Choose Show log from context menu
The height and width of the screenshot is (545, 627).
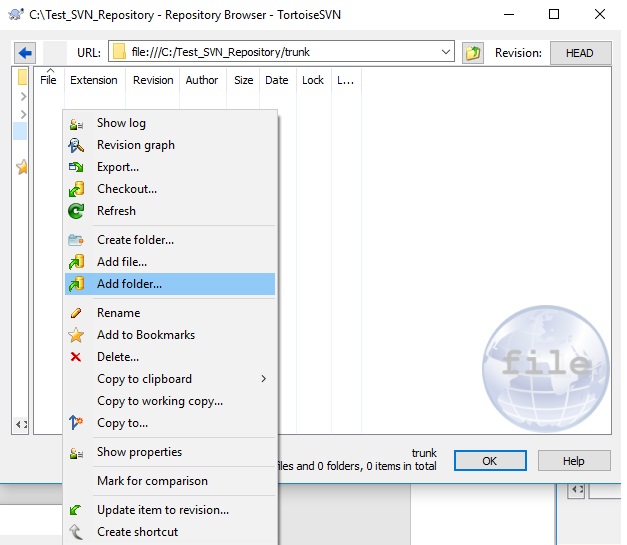[x=170, y=123]
